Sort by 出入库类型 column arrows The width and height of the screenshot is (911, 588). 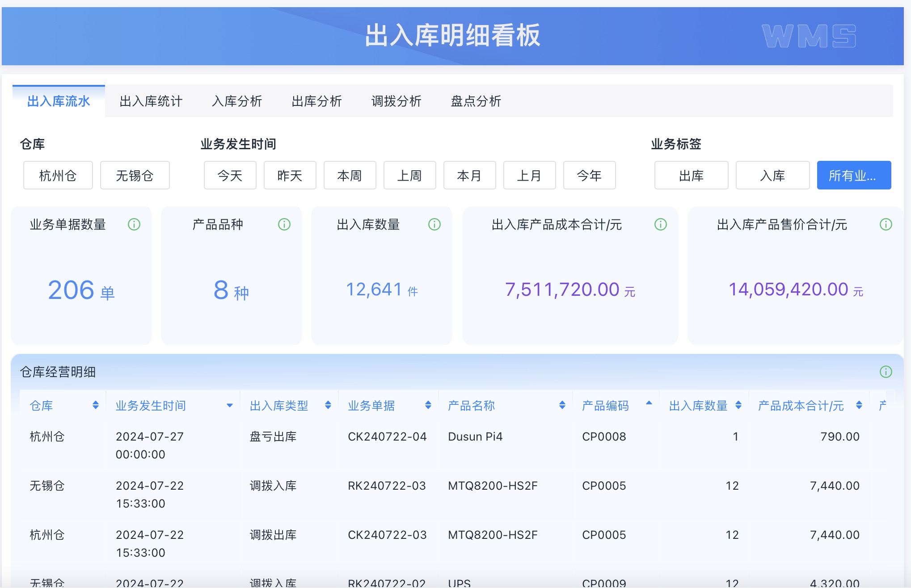coord(328,405)
